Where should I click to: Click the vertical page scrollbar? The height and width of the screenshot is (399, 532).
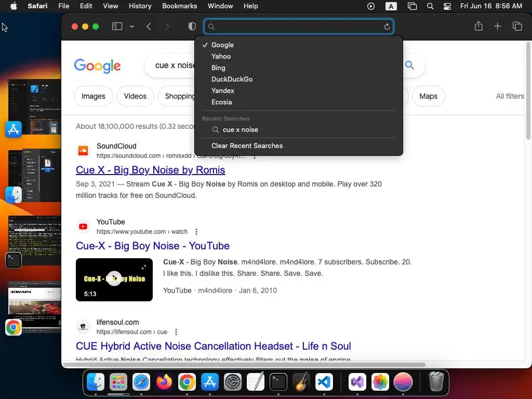tap(528, 91)
